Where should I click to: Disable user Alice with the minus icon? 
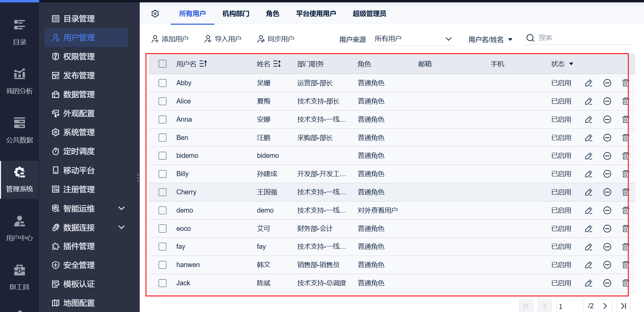click(607, 101)
